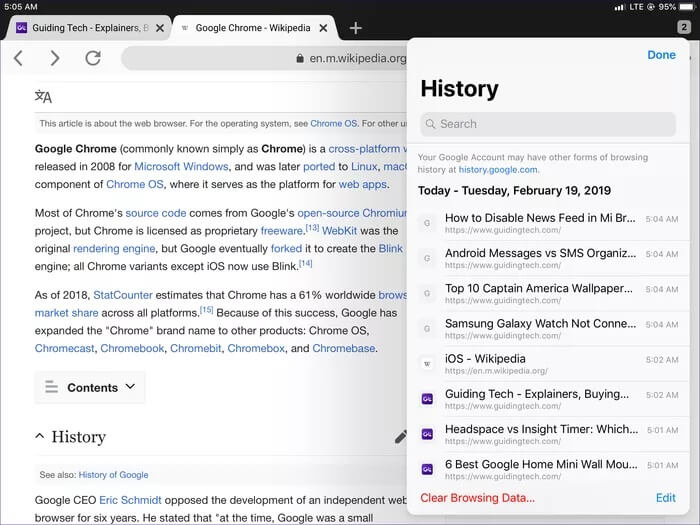The width and height of the screenshot is (700, 525).
Task: Open the history.google.com link
Action: (x=498, y=170)
